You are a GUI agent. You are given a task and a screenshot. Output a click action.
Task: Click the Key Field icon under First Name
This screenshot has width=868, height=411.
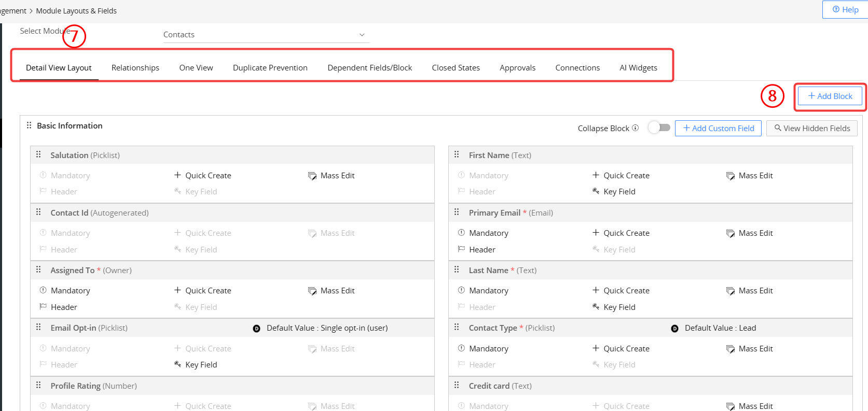tap(596, 191)
